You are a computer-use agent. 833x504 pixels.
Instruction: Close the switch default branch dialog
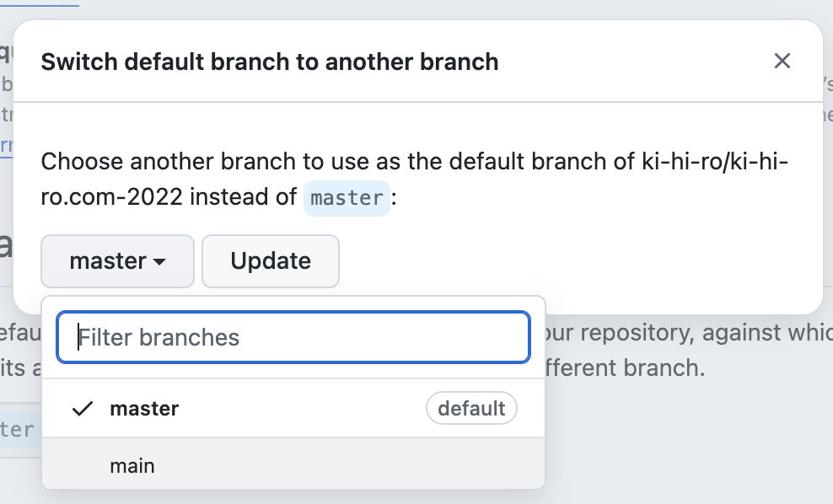pos(782,61)
